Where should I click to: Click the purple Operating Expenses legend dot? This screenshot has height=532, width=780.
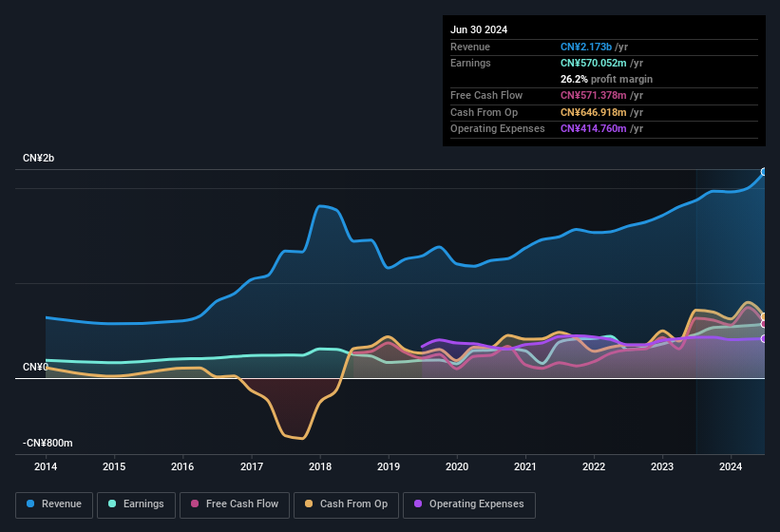(x=418, y=503)
